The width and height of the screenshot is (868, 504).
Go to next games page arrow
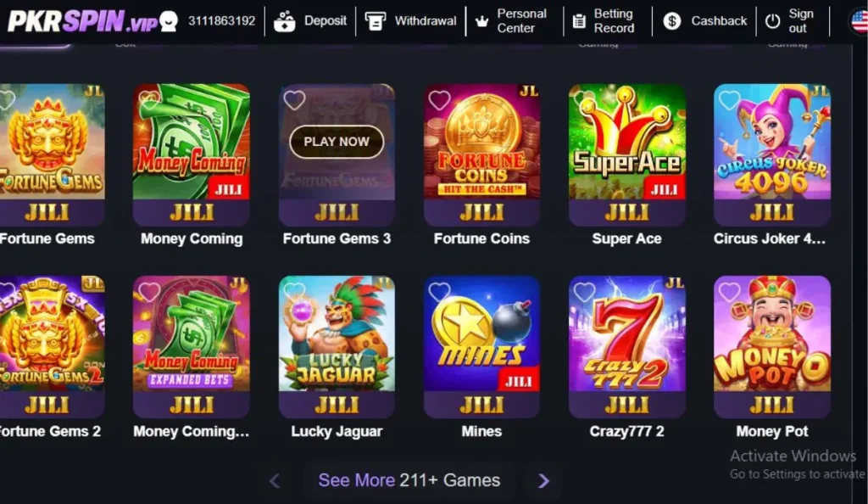click(x=543, y=481)
